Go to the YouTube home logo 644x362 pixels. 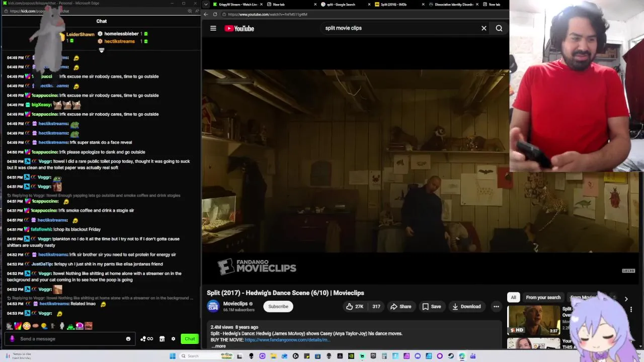[x=239, y=28]
